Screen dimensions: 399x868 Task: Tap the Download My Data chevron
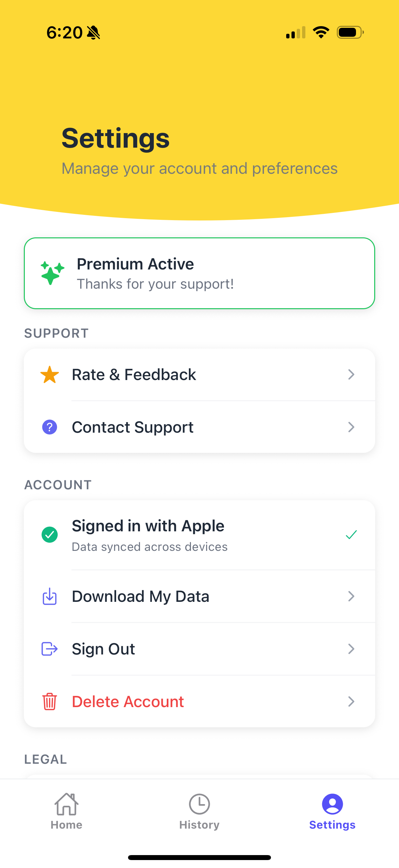(x=351, y=596)
